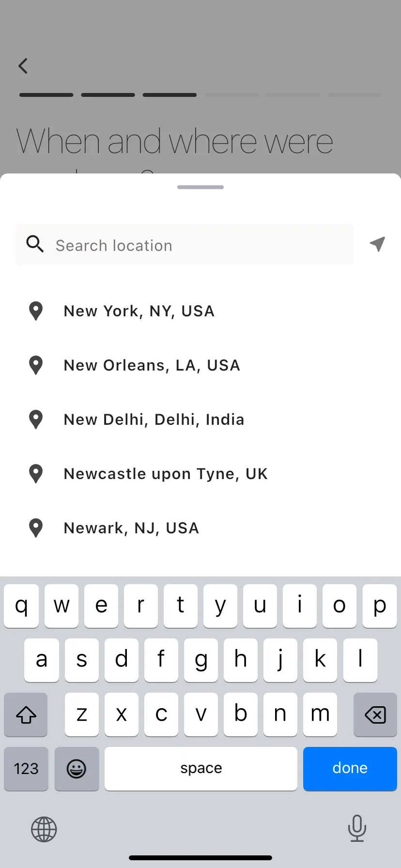Tap the back chevron arrow
Image resolution: width=401 pixels, height=868 pixels.
tap(23, 66)
